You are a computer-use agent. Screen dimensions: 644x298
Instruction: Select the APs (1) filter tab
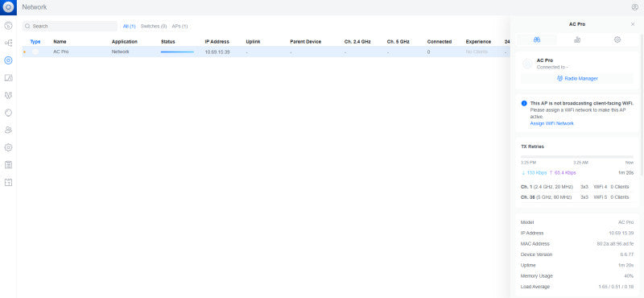[x=180, y=27]
